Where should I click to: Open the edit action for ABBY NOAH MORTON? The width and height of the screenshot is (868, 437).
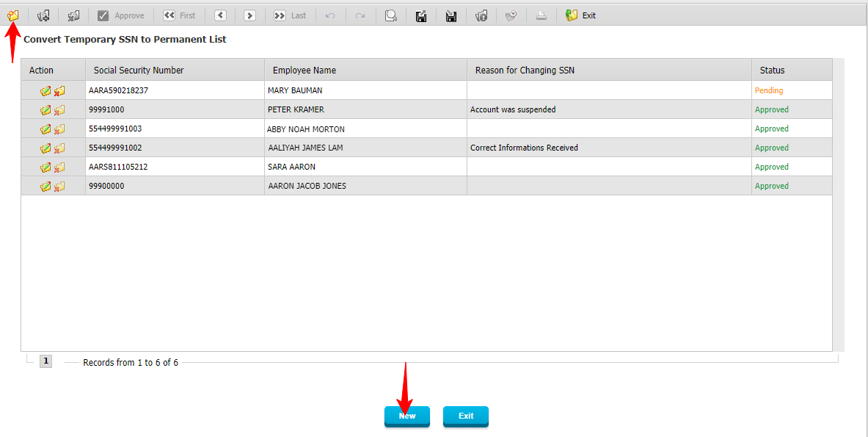pos(44,129)
